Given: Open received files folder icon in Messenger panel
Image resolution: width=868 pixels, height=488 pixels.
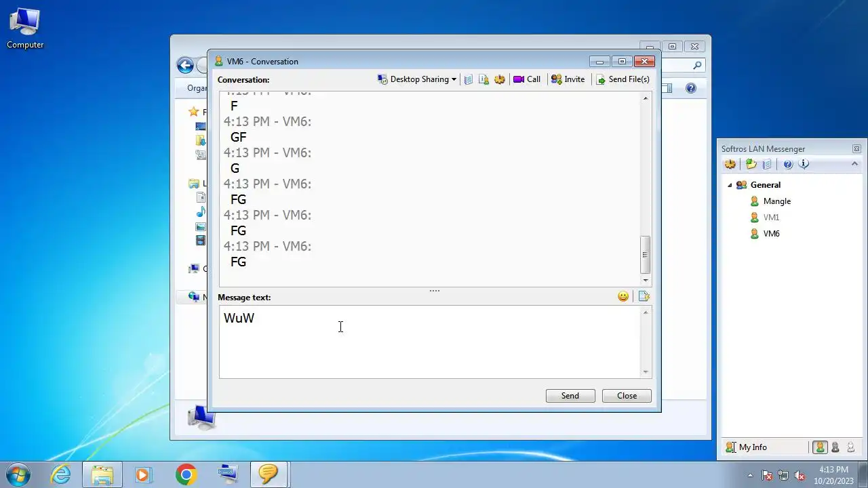Looking at the screenshot, I should pos(751,164).
